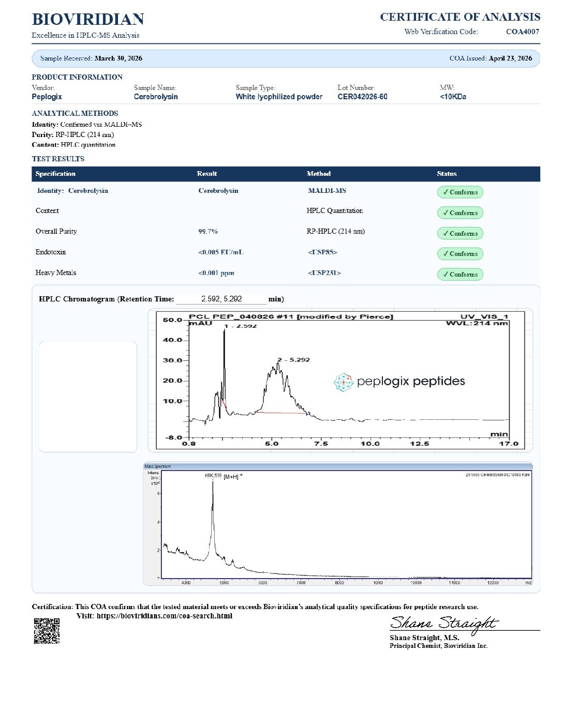Click method cell MALDI-MS

[327, 191]
